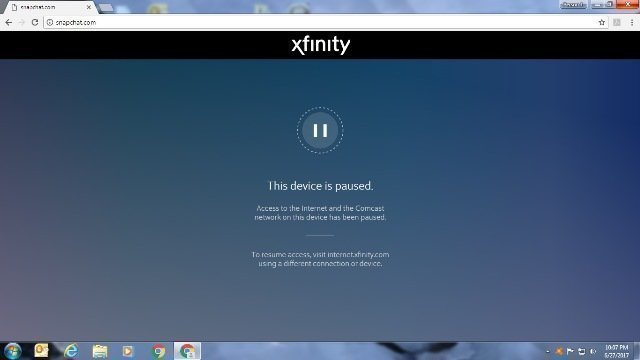Open a new tab with the new-tab button
Viewport: 640px width, 360px height.
(x=106, y=7)
